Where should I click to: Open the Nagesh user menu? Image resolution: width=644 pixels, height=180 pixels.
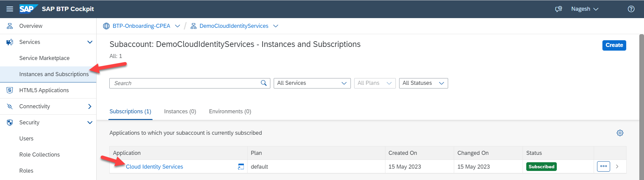[585, 9]
